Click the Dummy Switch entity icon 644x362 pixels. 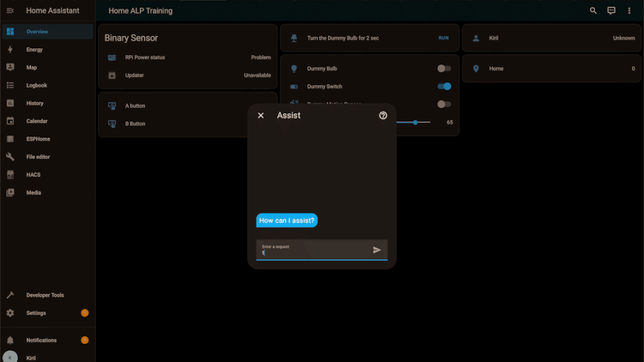(294, 86)
